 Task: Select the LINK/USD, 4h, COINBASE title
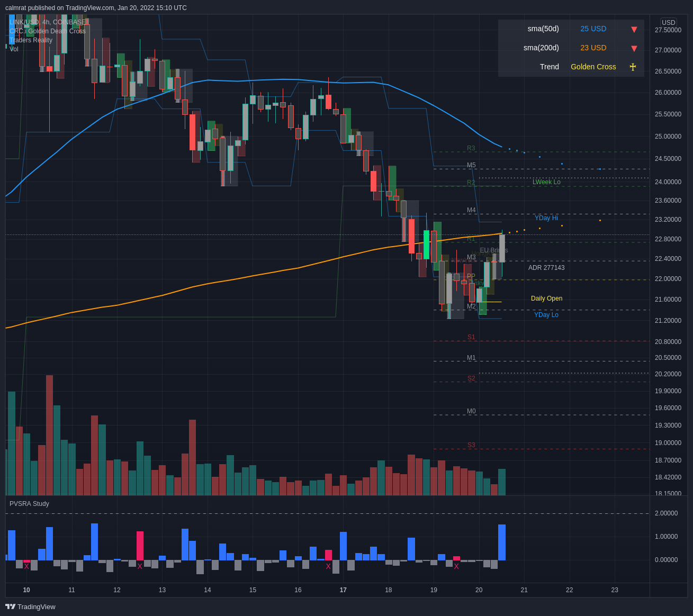(x=48, y=22)
